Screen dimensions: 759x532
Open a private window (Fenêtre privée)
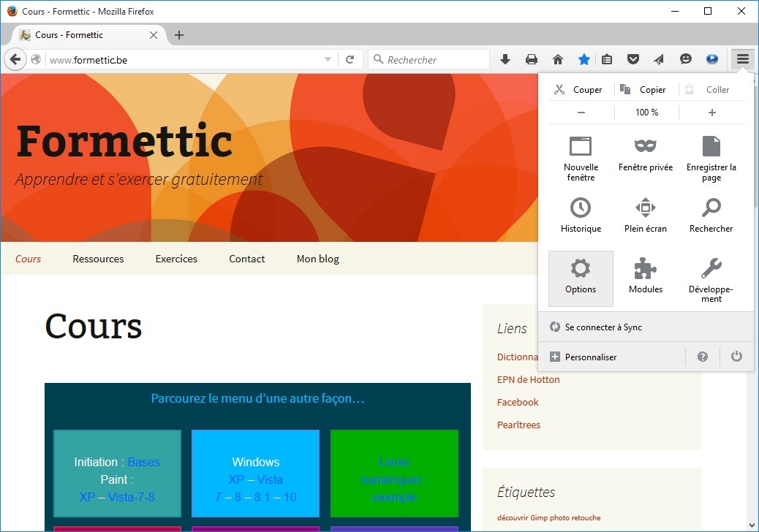click(x=645, y=155)
